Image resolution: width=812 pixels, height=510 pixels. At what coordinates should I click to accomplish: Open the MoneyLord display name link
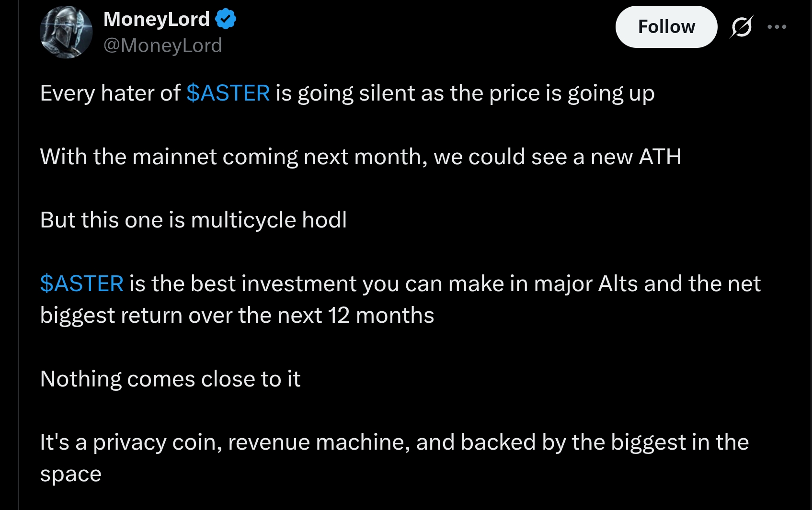157,19
